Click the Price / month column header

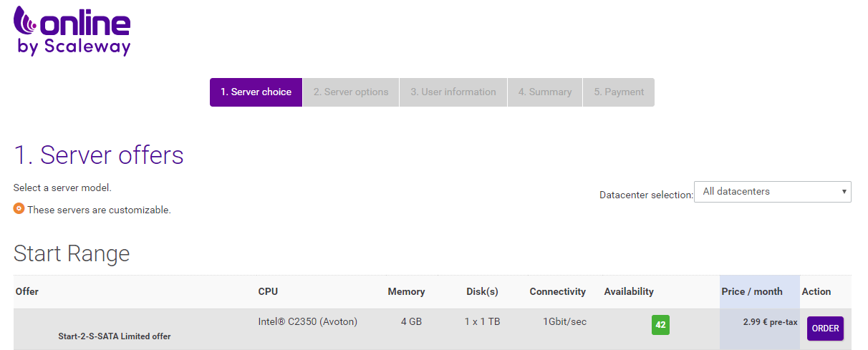tap(752, 291)
